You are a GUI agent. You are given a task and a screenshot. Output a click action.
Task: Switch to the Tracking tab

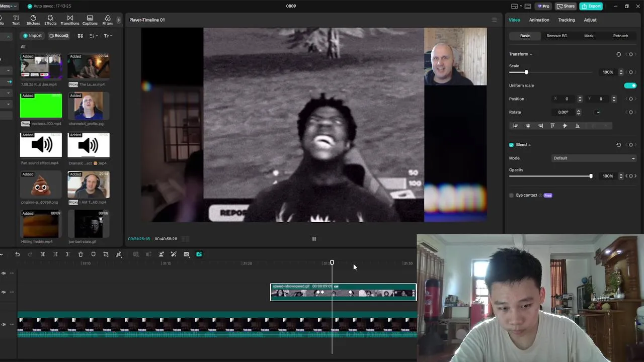tap(567, 20)
